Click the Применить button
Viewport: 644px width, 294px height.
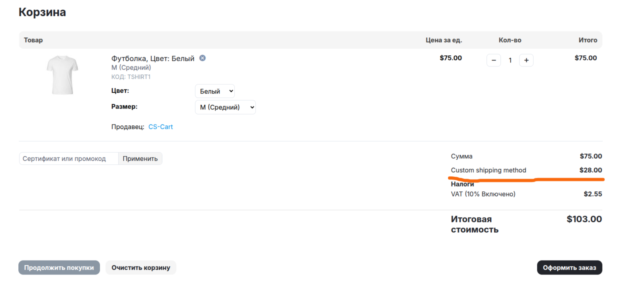[140, 158]
